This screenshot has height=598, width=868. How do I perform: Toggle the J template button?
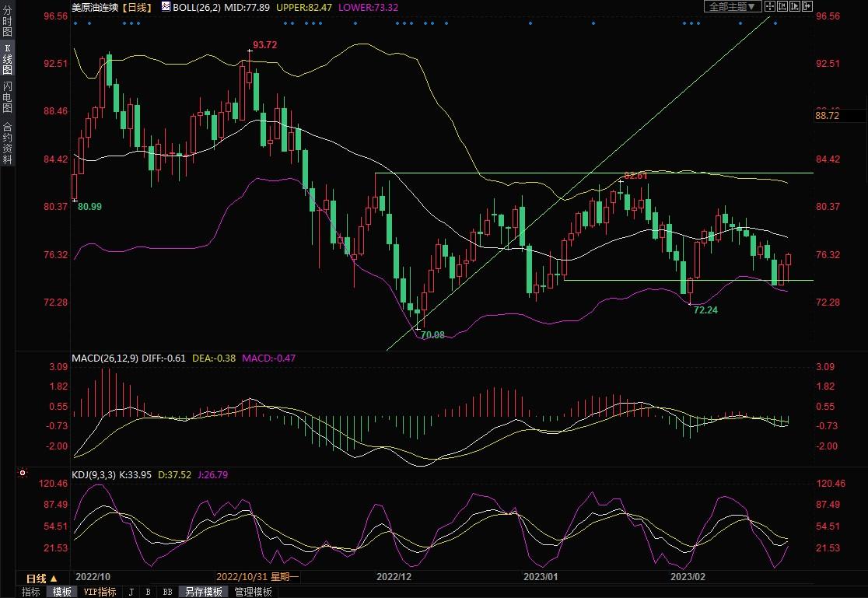point(131,592)
